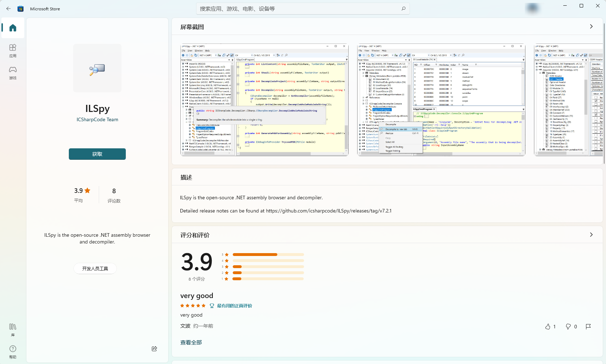
Task: Click reviewer name 文波
Action: tap(185, 326)
